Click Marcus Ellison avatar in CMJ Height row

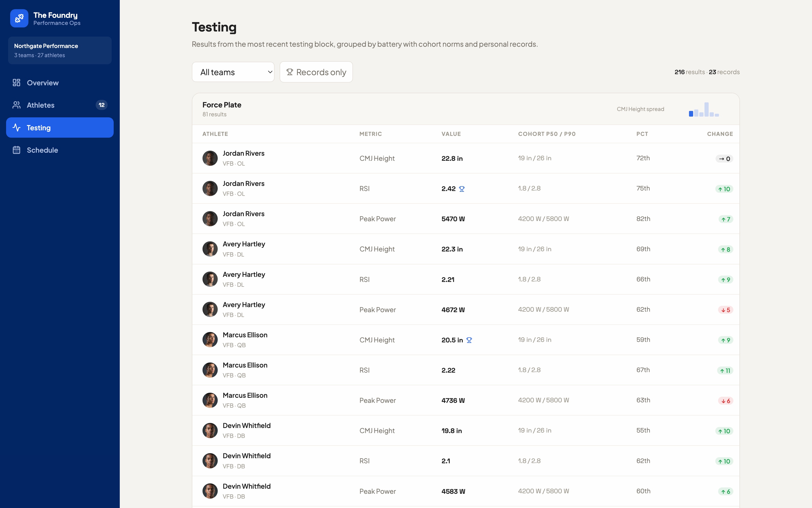(210, 340)
